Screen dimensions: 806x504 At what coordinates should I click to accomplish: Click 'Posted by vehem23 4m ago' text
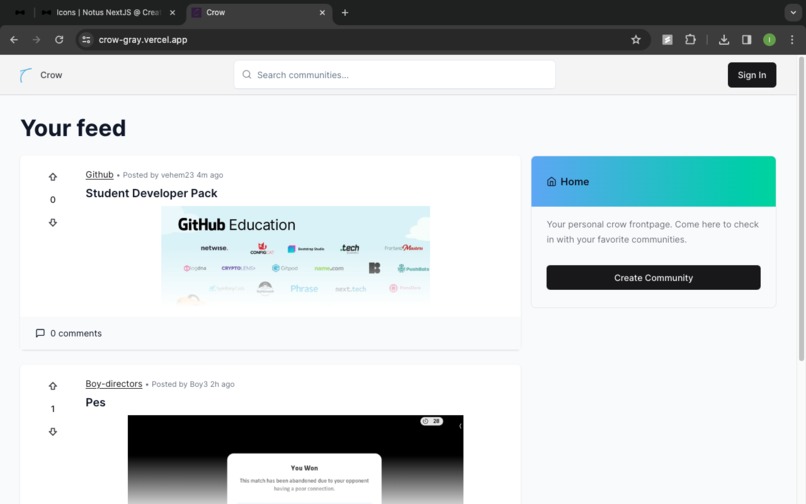point(173,175)
